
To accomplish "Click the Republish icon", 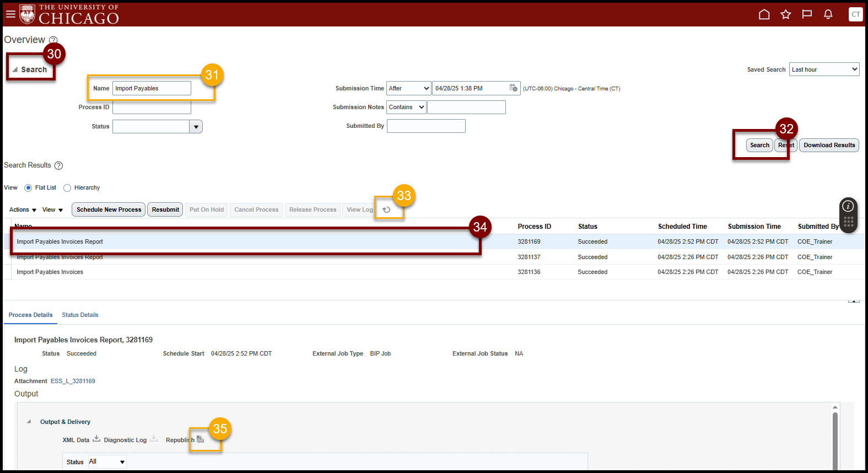I will [200, 440].
